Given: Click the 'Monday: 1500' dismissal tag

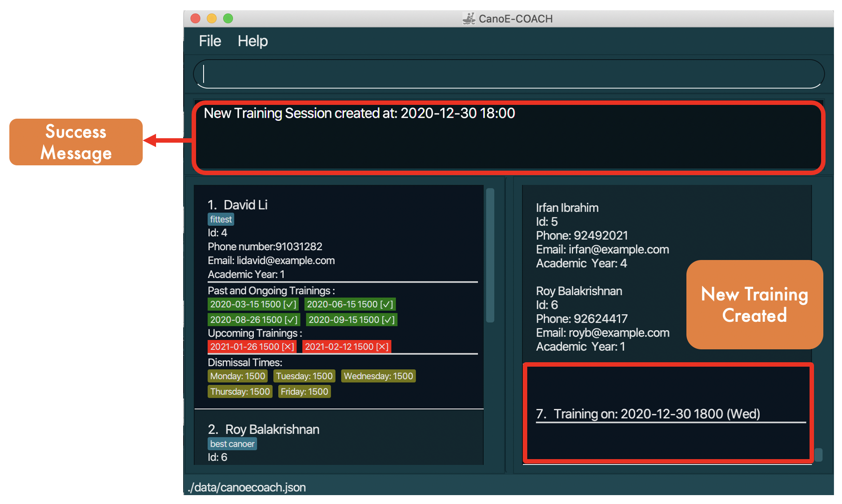Looking at the screenshot, I should (237, 376).
